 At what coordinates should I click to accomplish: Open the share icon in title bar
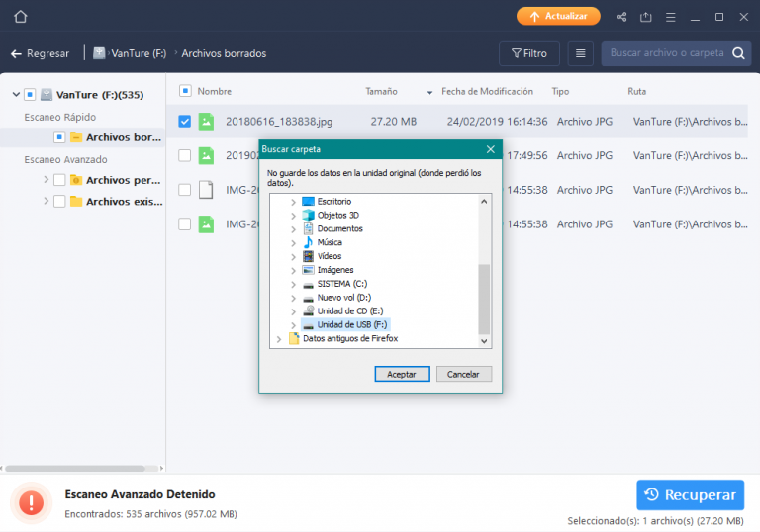pos(621,17)
